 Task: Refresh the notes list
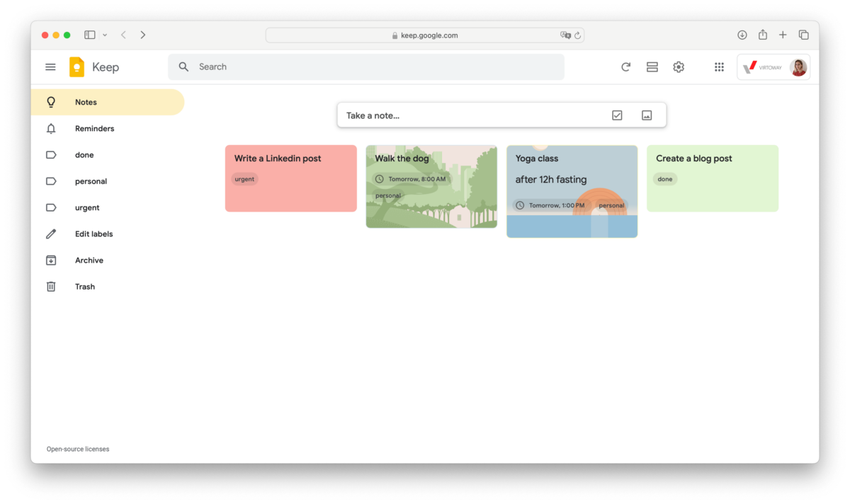625,67
